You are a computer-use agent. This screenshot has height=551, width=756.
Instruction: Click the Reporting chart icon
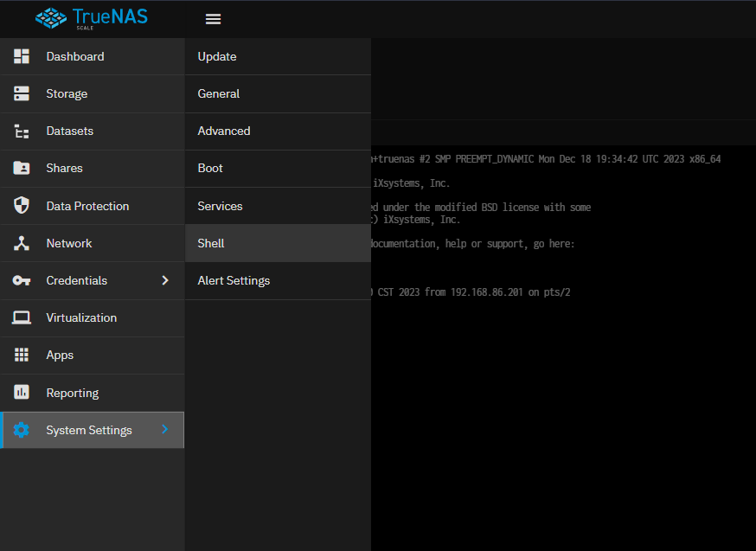tap(22, 393)
